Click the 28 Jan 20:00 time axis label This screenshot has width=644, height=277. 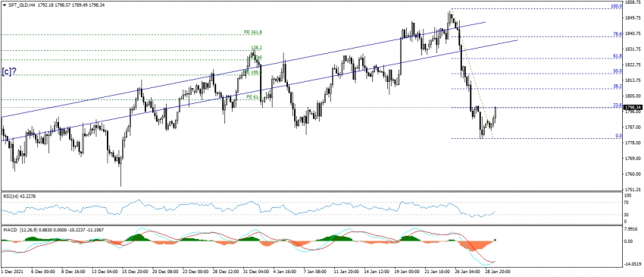pyautogui.click(x=497, y=272)
